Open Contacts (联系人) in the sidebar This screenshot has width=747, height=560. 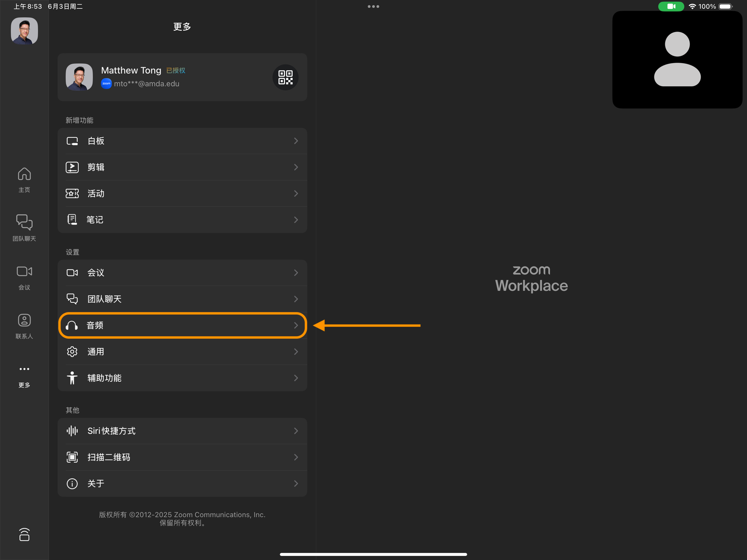[24, 326]
